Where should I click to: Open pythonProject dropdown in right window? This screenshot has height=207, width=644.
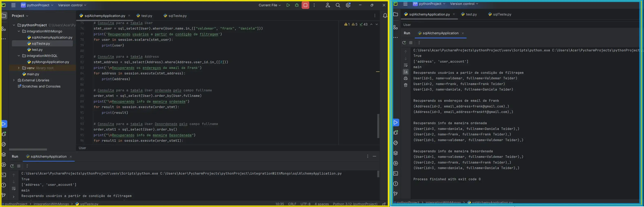(x=429, y=4)
